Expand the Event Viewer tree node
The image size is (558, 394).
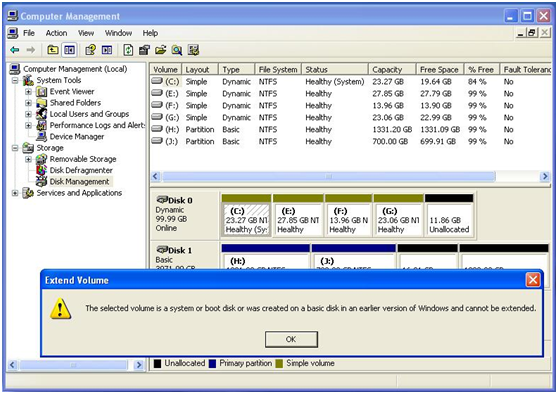tap(28, 92)
